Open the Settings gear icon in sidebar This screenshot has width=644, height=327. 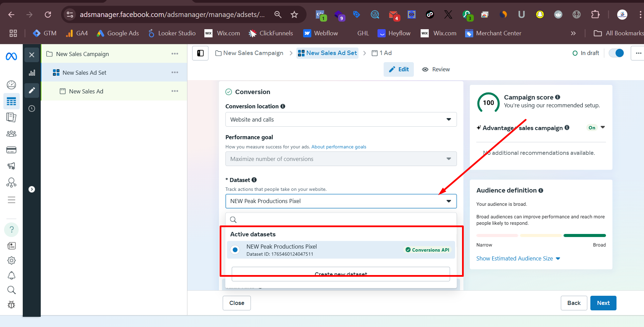(x=11, y=260)
